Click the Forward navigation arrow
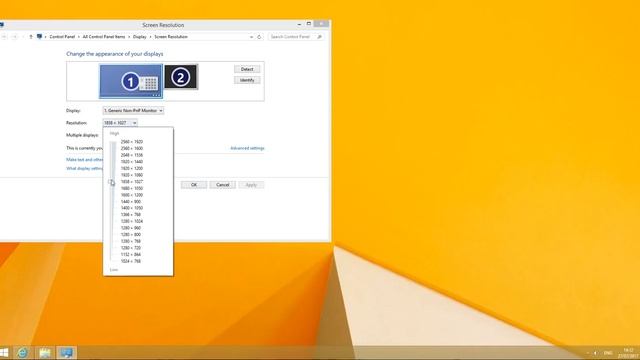The width and height of the screenshot is (640, 360). pos(14,37)
